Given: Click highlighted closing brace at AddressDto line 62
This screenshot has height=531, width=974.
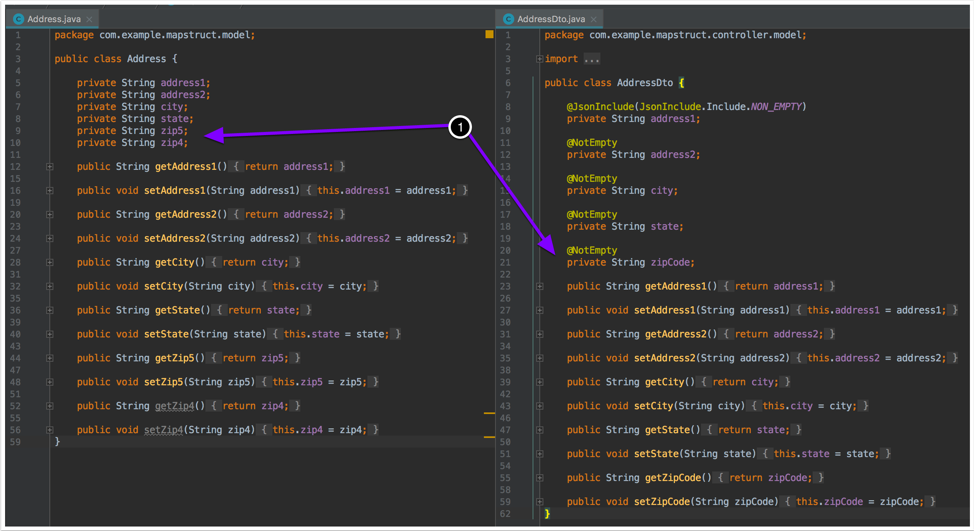Looking at the screenshot, I should 547,514.
